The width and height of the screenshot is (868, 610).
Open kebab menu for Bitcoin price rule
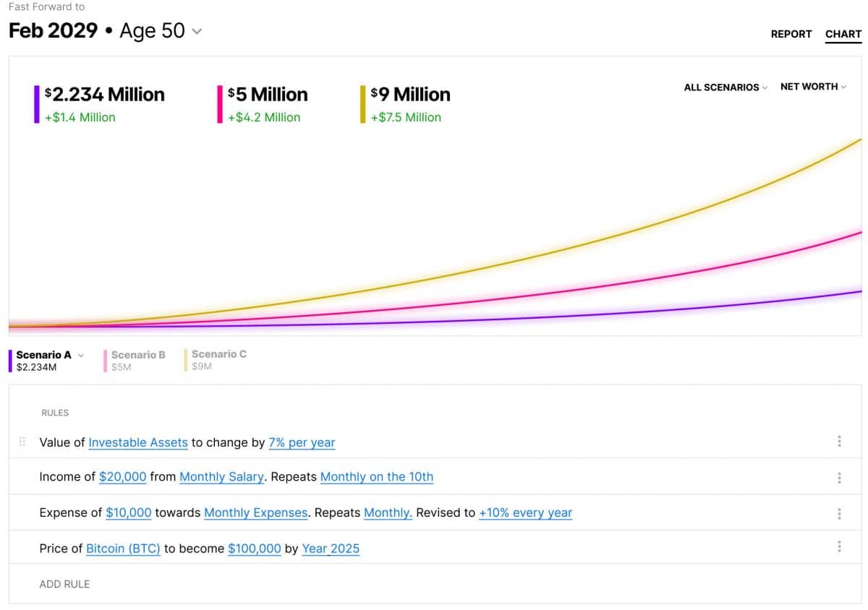pyautogui.click(x=839, y=546)
